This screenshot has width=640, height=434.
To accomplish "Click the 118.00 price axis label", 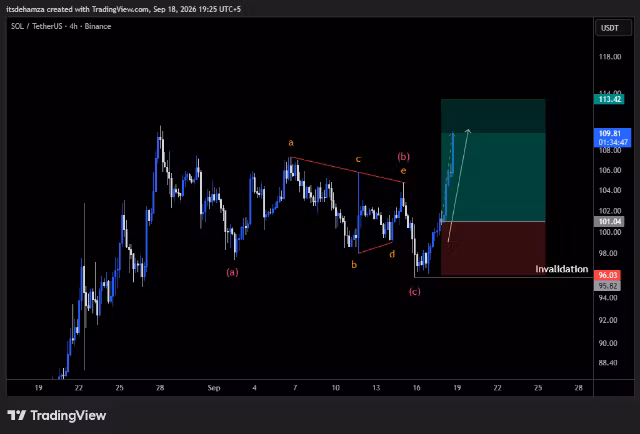I will (610, 57).
